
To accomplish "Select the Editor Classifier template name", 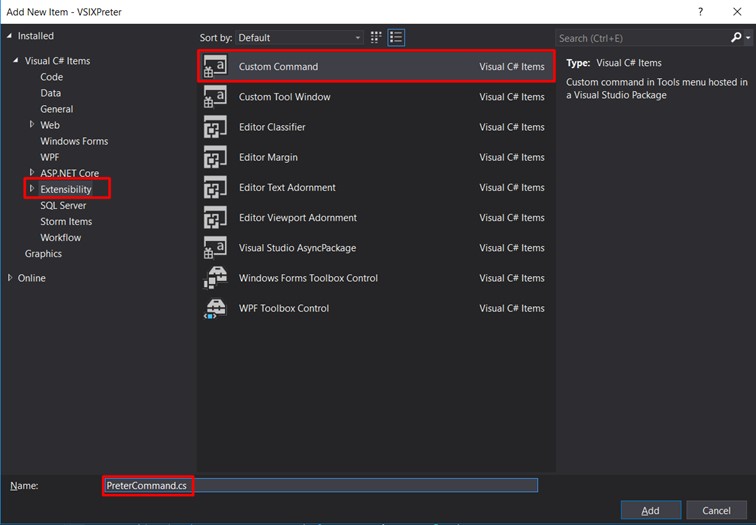I will click(272, 127).
